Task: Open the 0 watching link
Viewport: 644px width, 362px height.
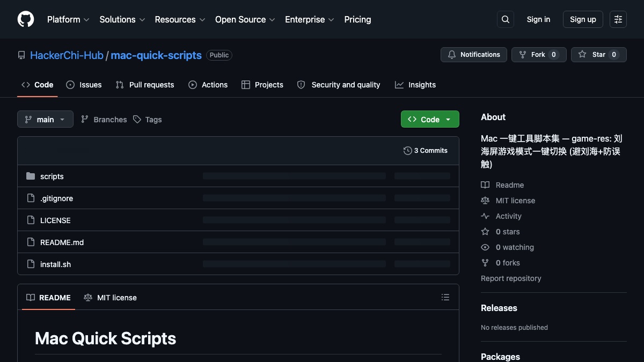Action: pyautogui.click(x=507, y=247)
